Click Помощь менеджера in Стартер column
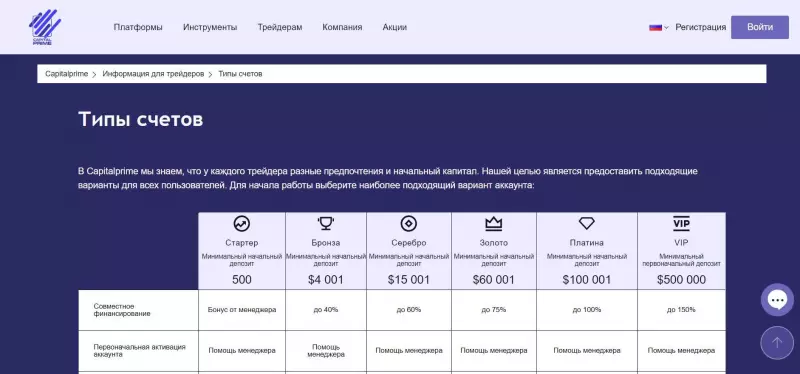Viewport: 800px width, 374px height. coord(242,351)
